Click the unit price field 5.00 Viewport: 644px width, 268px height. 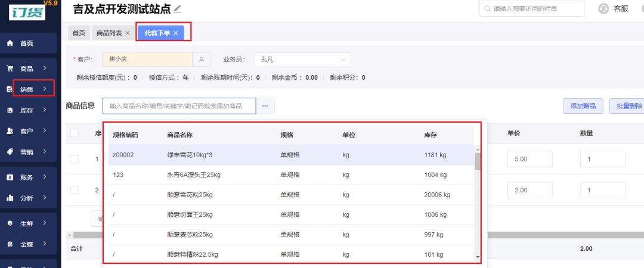click(x=530, y=159)
